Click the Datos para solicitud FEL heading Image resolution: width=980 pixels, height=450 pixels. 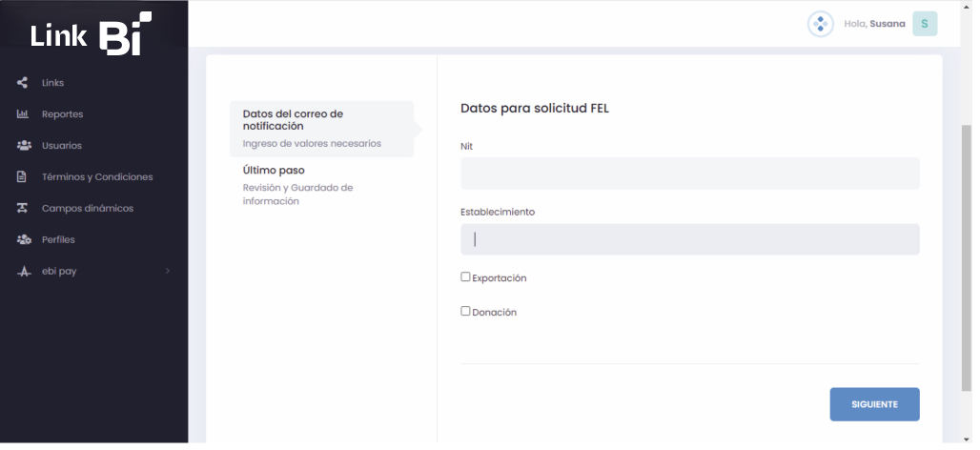535,108
